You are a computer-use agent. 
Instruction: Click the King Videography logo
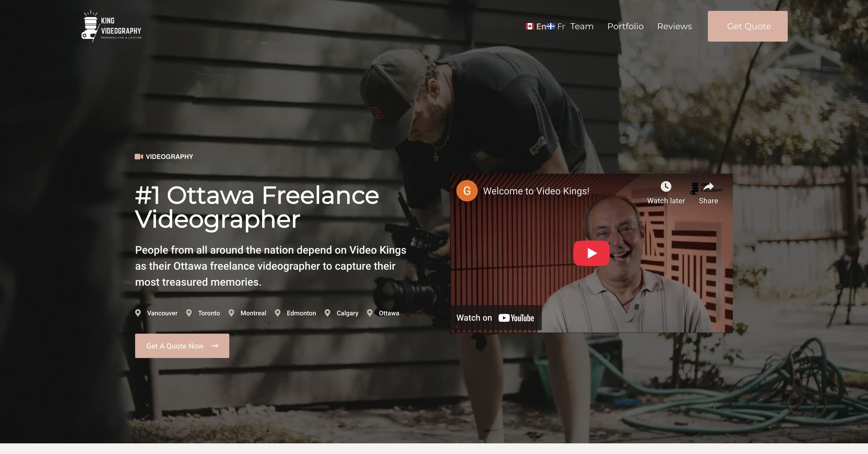click(x=111, y=26)
